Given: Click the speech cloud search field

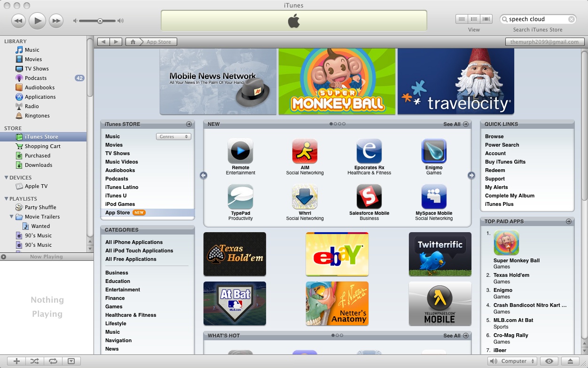Looking at the screenshot, I should [x=536, y=19].
